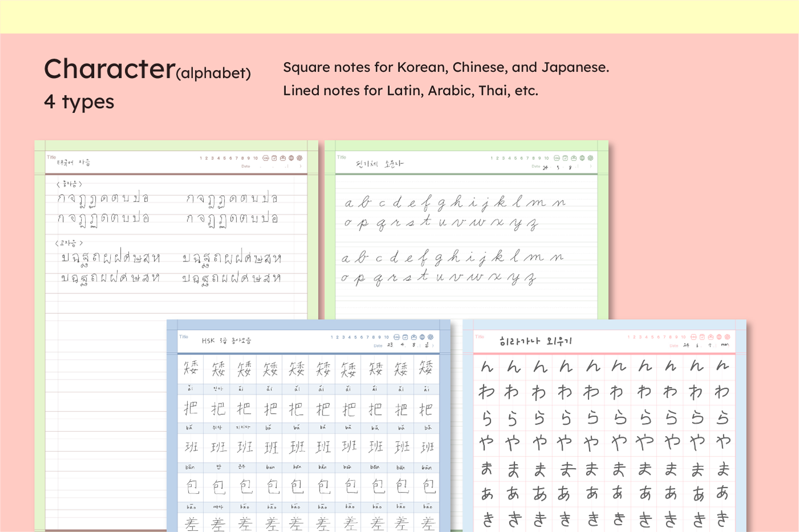Select the calendar check icon on pink hiragana note
799x532 pixels.
click(x=702, y=337)
